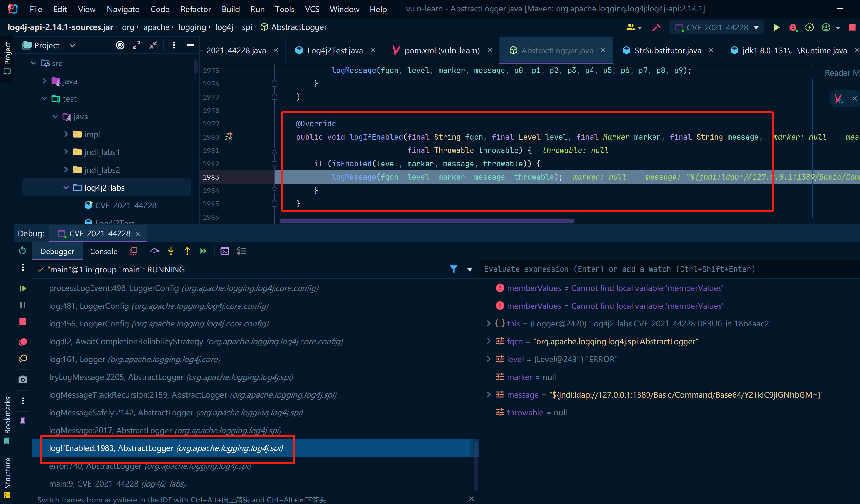The height and width of the screenshot is (504, 860).
Task: Click Show Execution Point icon
Action: tap(133, 251)
